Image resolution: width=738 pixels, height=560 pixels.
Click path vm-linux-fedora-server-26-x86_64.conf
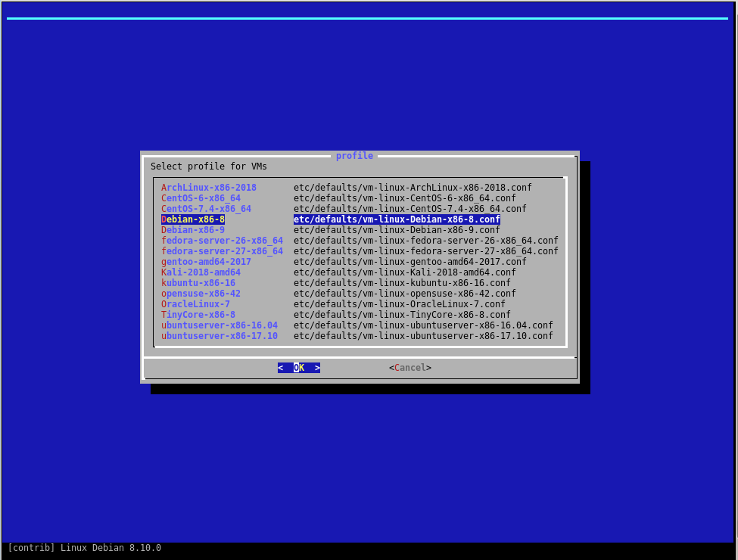pos(426,241)
